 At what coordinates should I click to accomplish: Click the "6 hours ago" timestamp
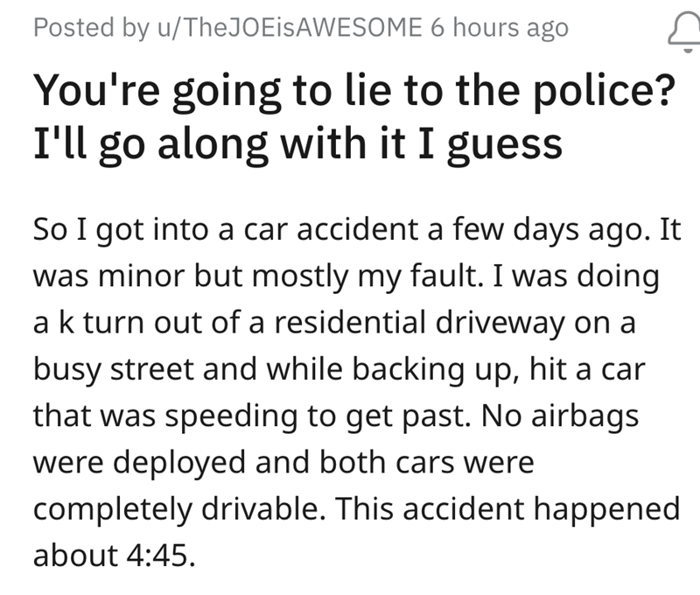(500, 28)
